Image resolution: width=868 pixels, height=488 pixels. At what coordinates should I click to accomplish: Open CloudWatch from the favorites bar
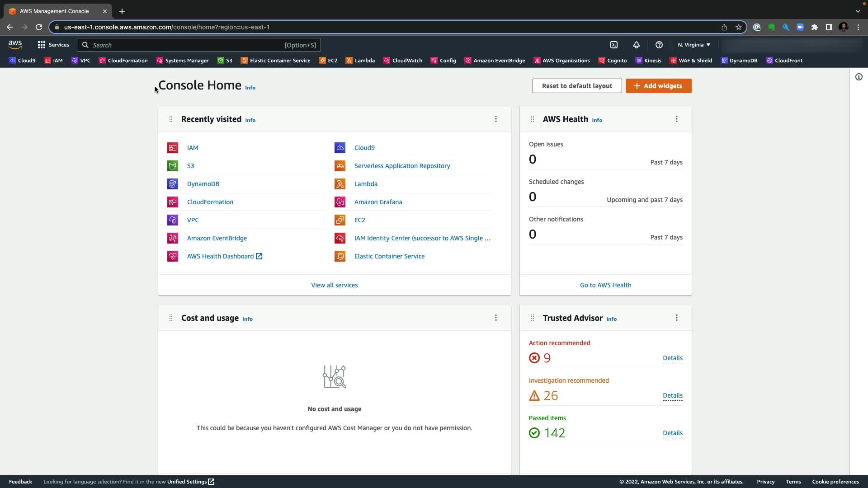coord(403,61)
